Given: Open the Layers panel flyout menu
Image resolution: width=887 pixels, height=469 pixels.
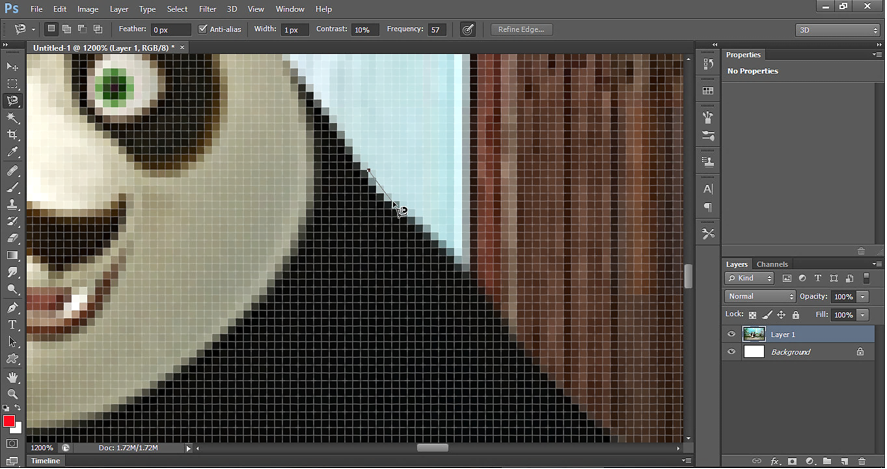Looking at the screenshot, I should pyautogui.click(x=877, y=264).
